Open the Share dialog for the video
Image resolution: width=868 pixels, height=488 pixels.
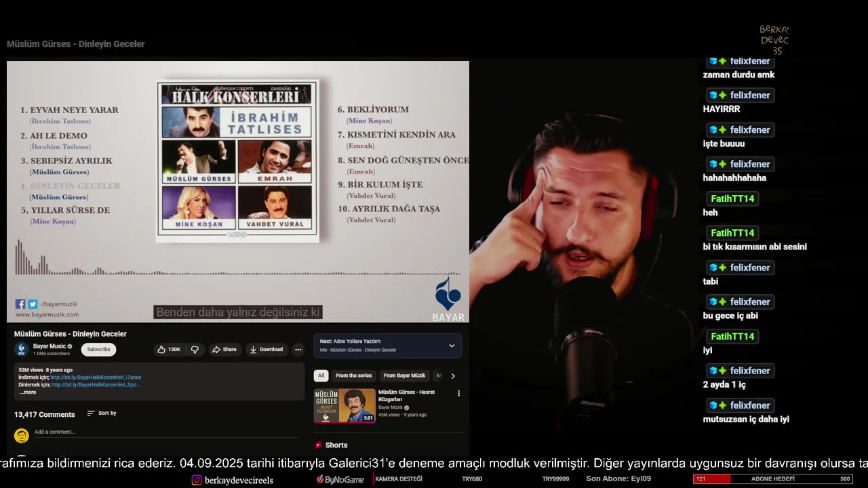click(x=224, y=350)
